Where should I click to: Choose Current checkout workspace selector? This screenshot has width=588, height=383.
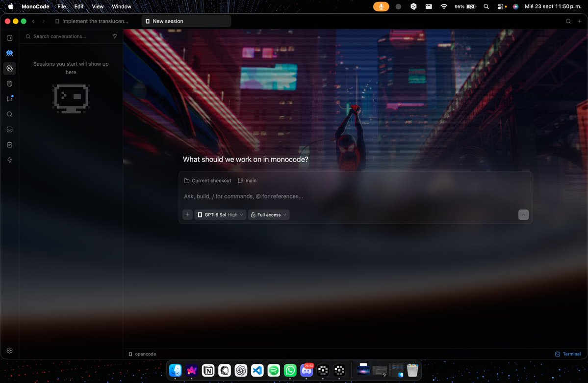[207, 181]
